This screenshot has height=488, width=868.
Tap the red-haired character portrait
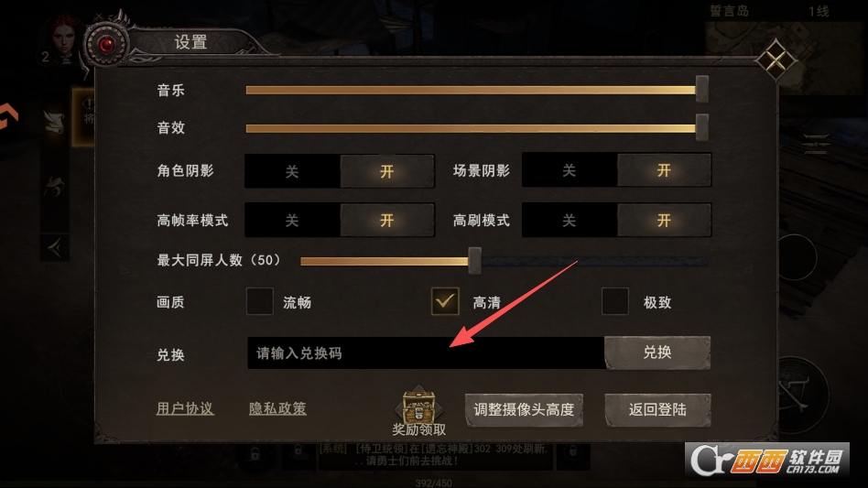tap(64, 38)
